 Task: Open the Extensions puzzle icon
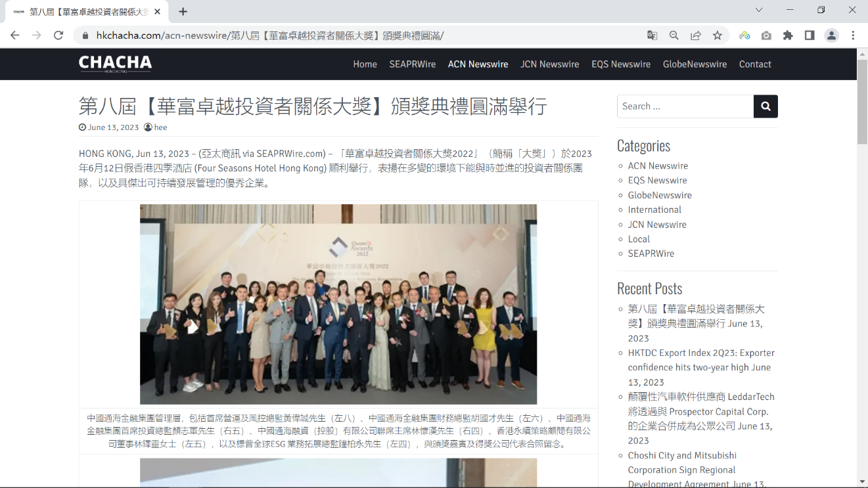(x=788, y=35)
